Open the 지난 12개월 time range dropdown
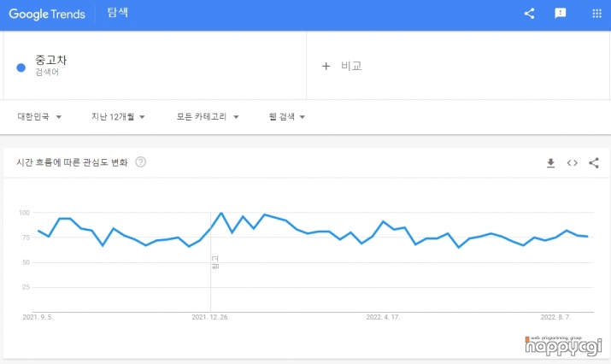The height and width of the screenshot is (364, 611). (118, 117)
